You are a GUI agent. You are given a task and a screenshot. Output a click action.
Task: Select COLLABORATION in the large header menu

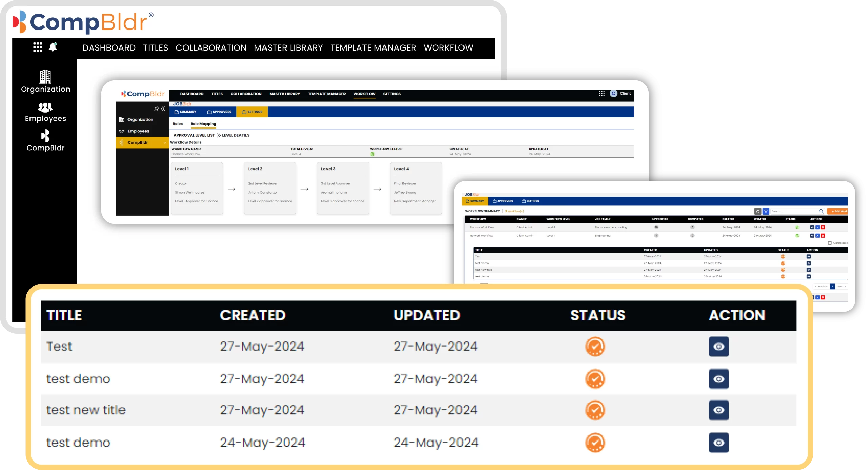[211, 48]
